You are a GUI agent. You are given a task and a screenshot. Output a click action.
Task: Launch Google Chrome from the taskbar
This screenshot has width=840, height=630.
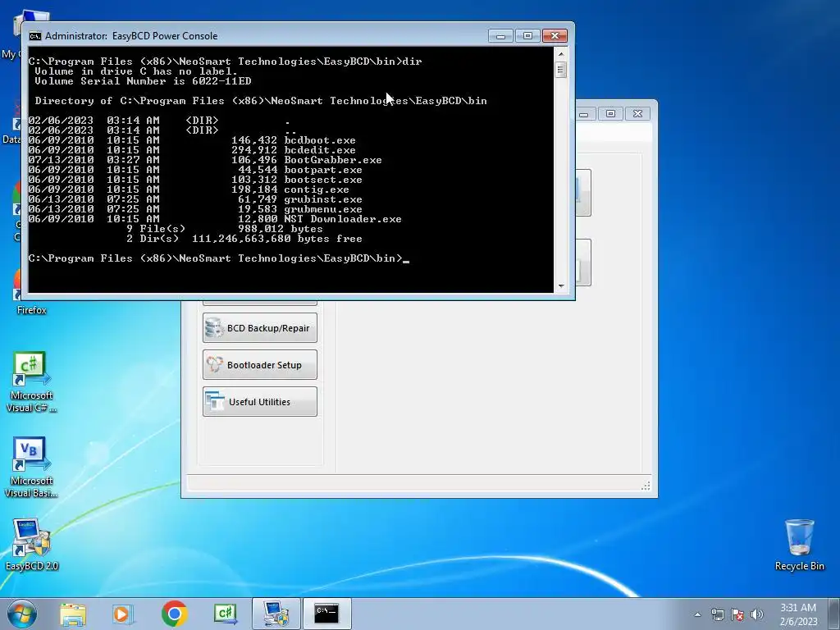(x=174, y=614)
